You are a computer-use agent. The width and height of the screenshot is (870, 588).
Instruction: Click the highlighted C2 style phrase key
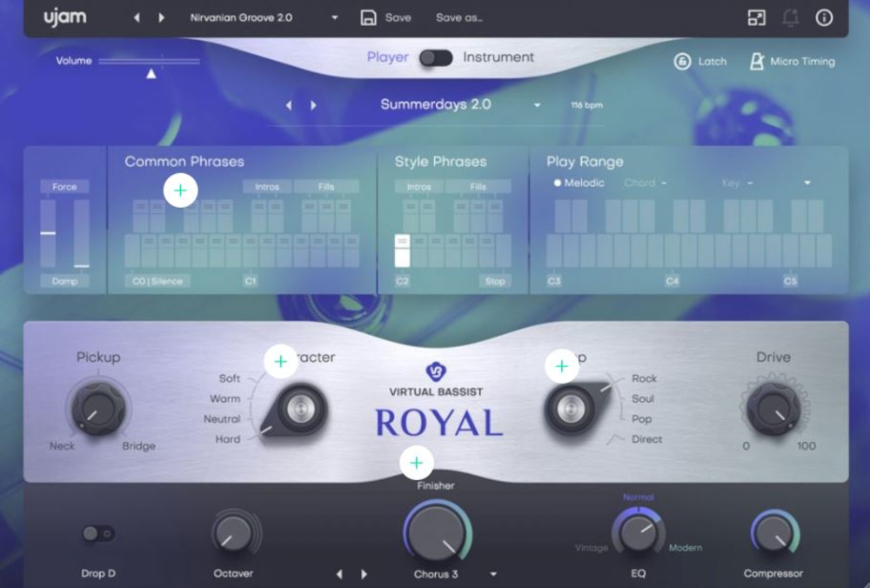(402, 251)
